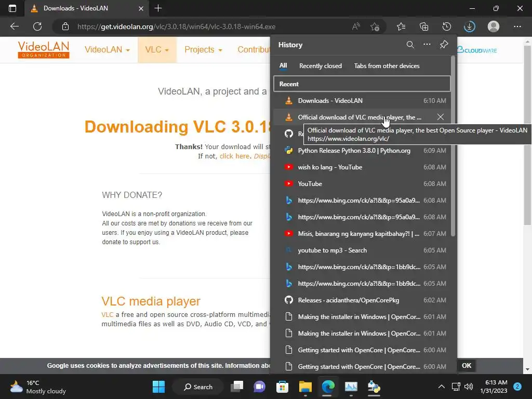This screenshot has width=532, height=399.
Task: Open History panel more options
Action: [427, 45]
